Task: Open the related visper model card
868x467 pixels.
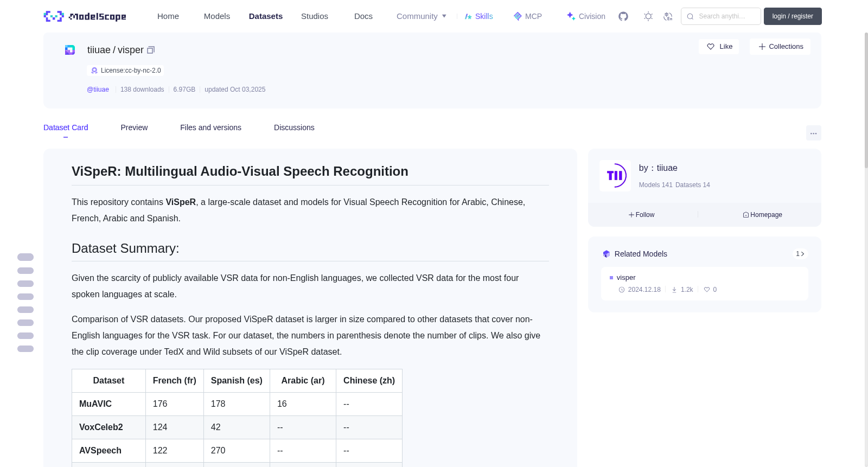Action: [705, 284]
